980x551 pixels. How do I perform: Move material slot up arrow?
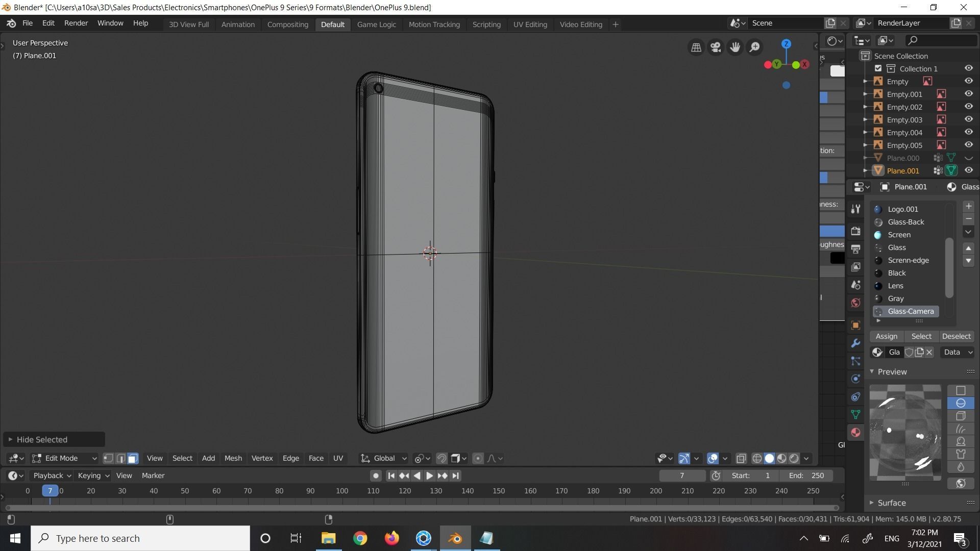[968, 248]
